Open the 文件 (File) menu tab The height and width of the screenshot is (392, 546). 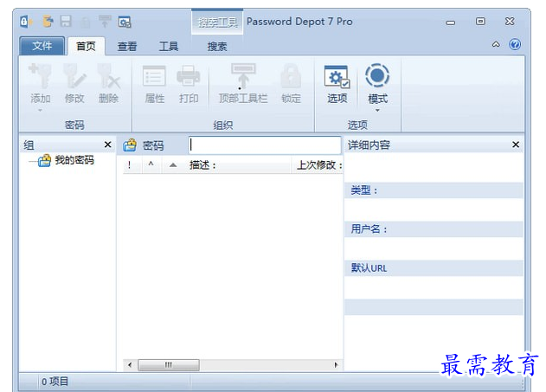tap(42, 46)
